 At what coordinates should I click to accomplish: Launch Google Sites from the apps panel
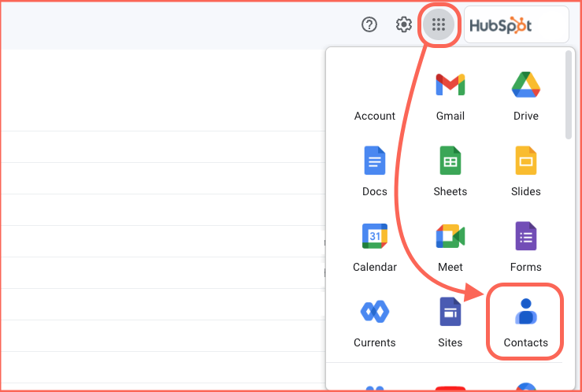coord(450,312)
